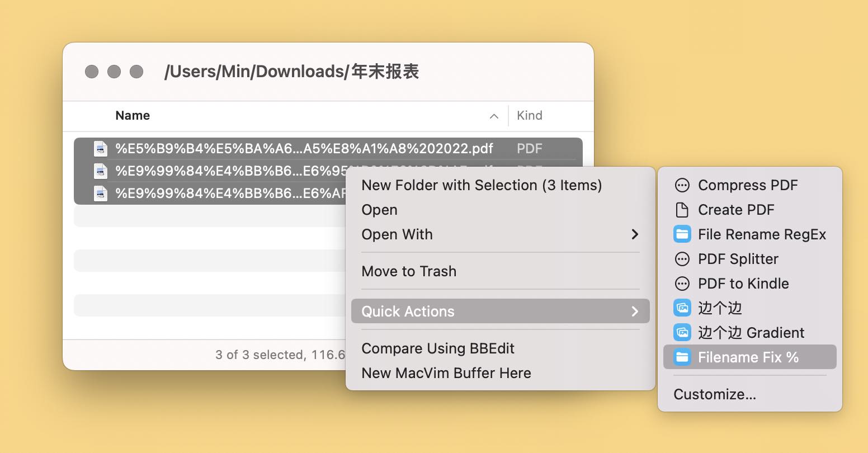Click the PDF to Kindle ellipsis icon
The image size is (868, 453).
point(682,284)
